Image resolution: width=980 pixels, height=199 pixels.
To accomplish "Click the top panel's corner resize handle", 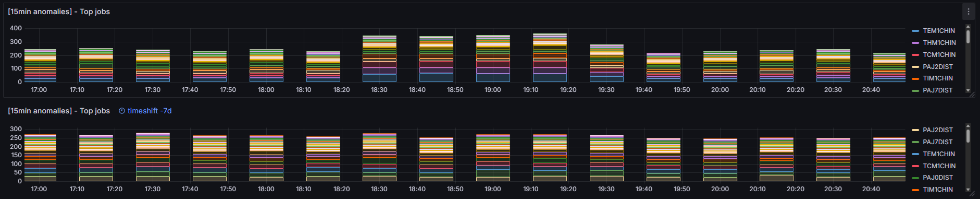I will click(972, 95).
